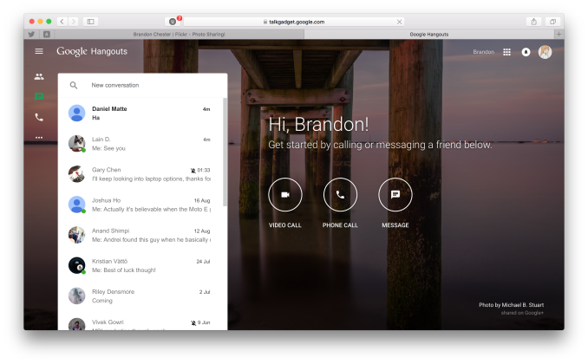Start a phone call

pos(340,194)
